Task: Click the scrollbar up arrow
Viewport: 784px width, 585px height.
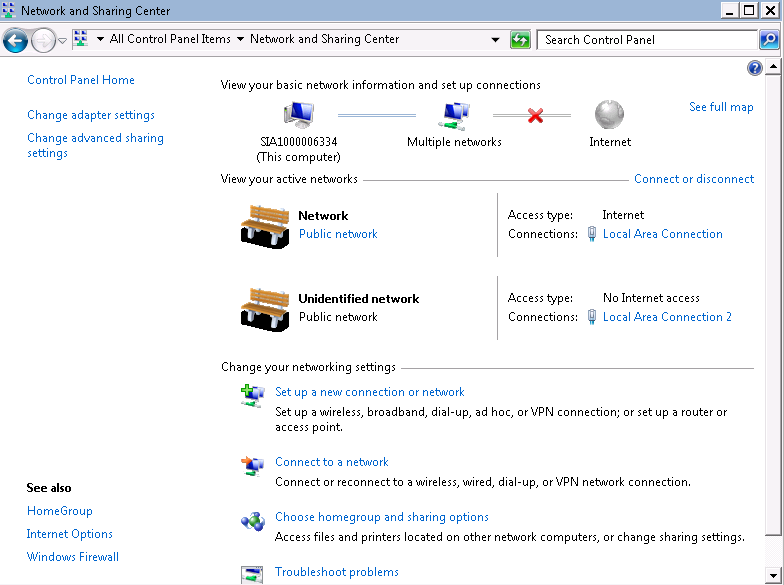Action: click(773, 66)
